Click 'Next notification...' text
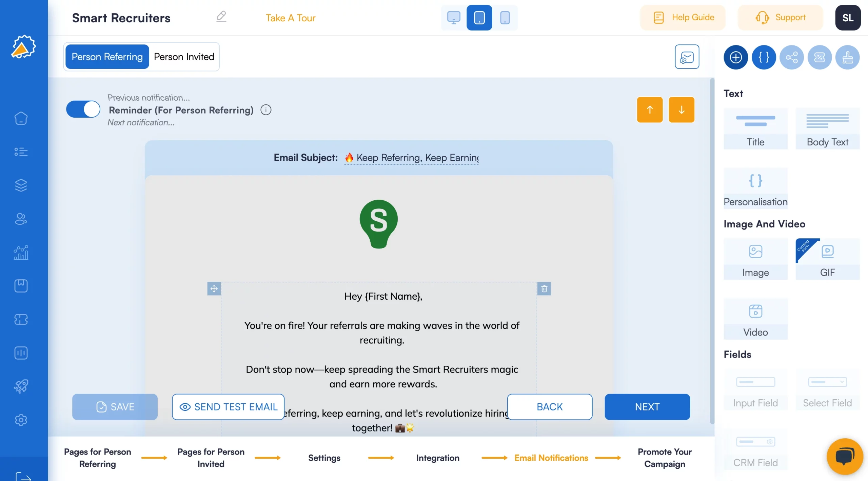868x481 pixels. (x=141, y=122)
